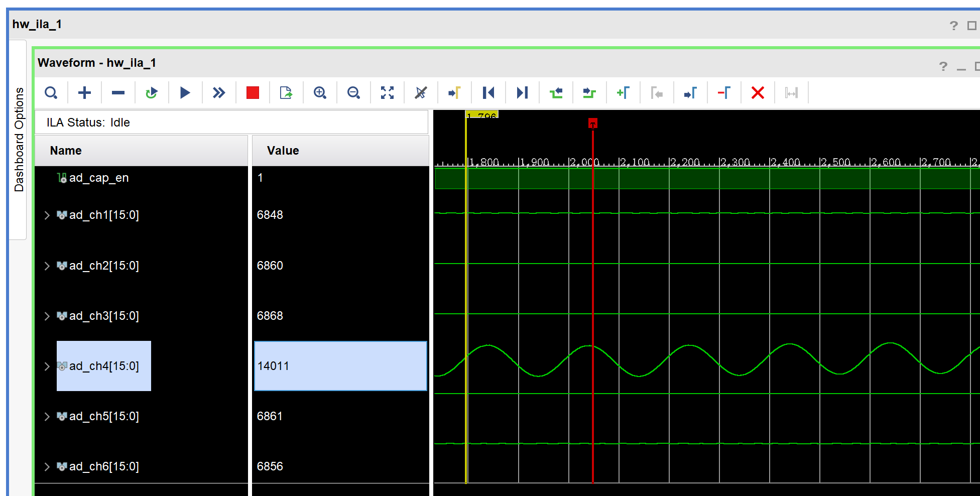This screenshot has width=980, height=496.
Task: Add a marker to the waveform
Action: pyautogui.click(x=623, y=93)
